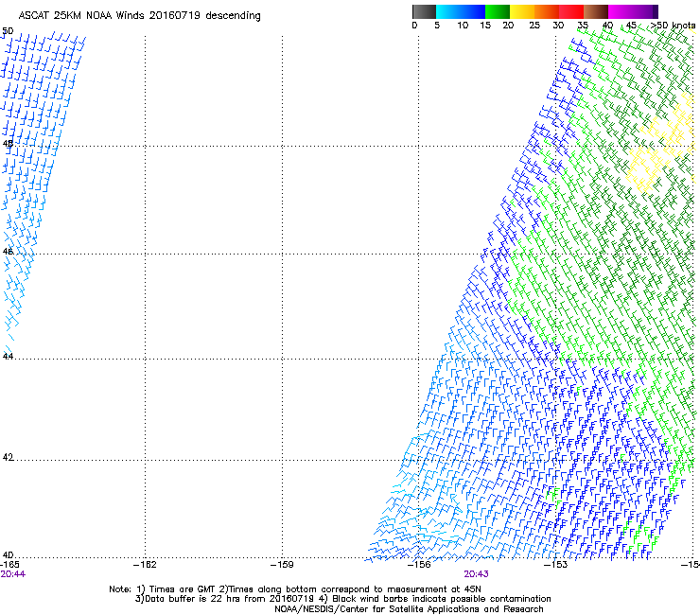
Task: Click the '-162' longitude axis label
Action: (145, 565)
